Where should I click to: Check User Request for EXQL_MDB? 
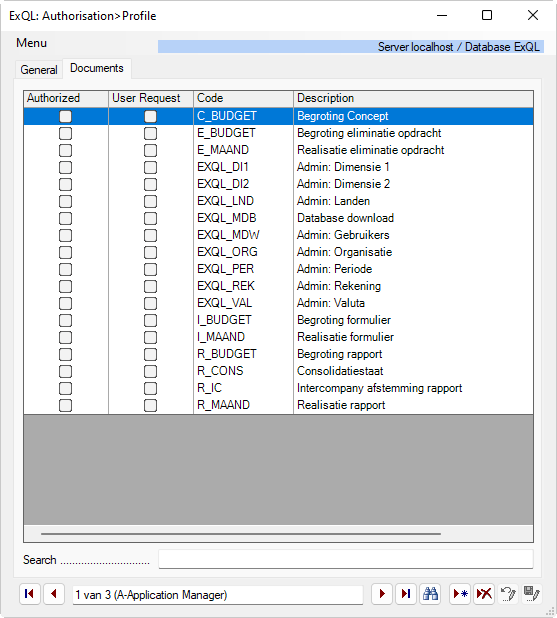(150, 218)
